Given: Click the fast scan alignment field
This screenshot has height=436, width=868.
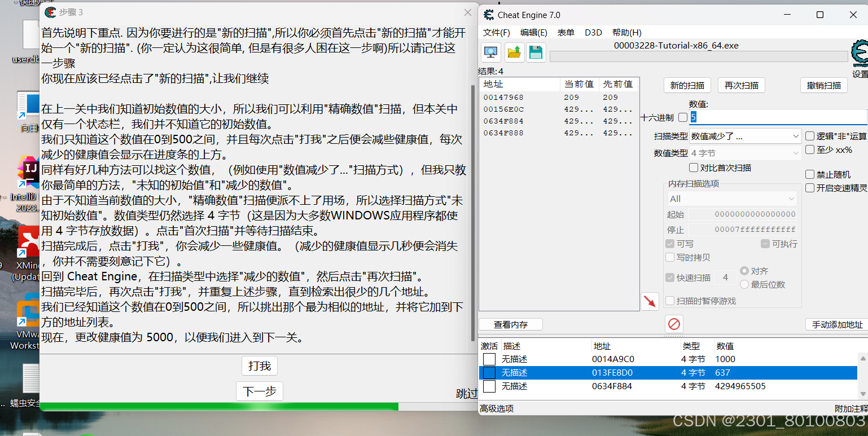Looking at the screenshot, I should tap(725, 278).
